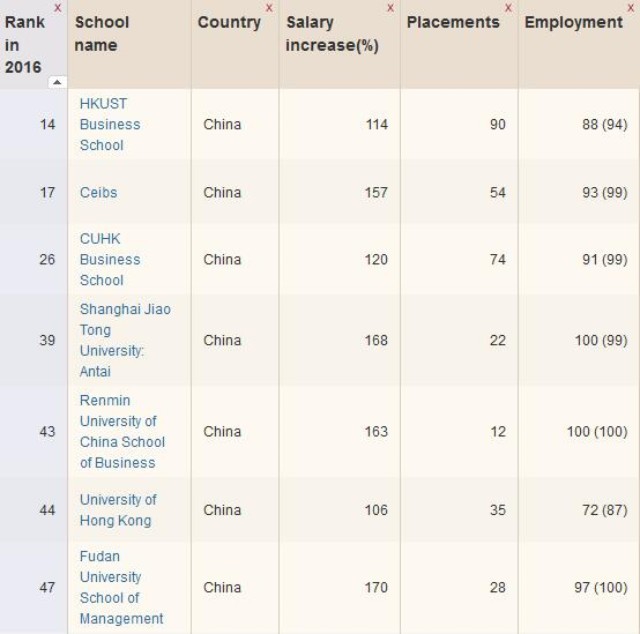Select rank cell 14
640x634 pixels.
coord(47,124)
